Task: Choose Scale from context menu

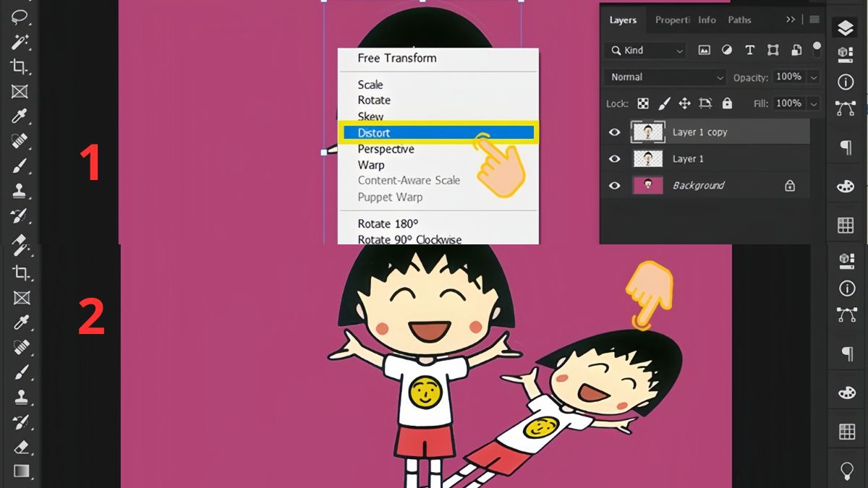Action: 370,85
